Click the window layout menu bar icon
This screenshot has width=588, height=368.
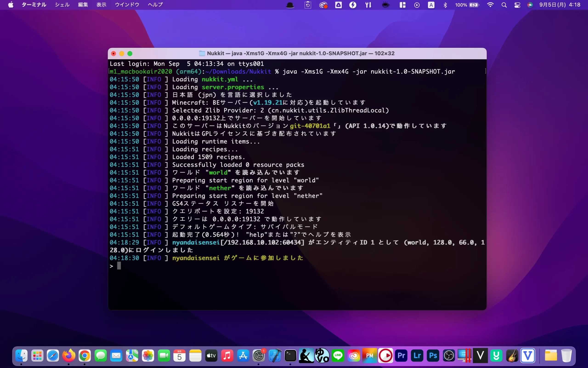pos(403,5)
